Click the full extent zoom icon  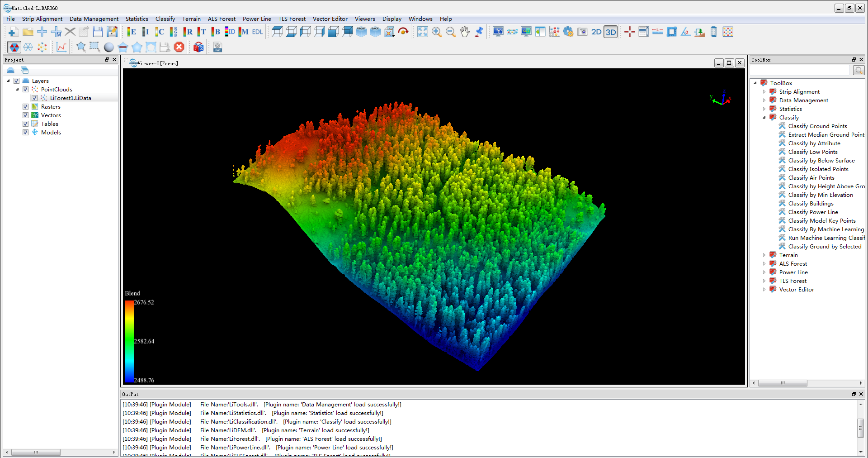click(x=423, y=32)
